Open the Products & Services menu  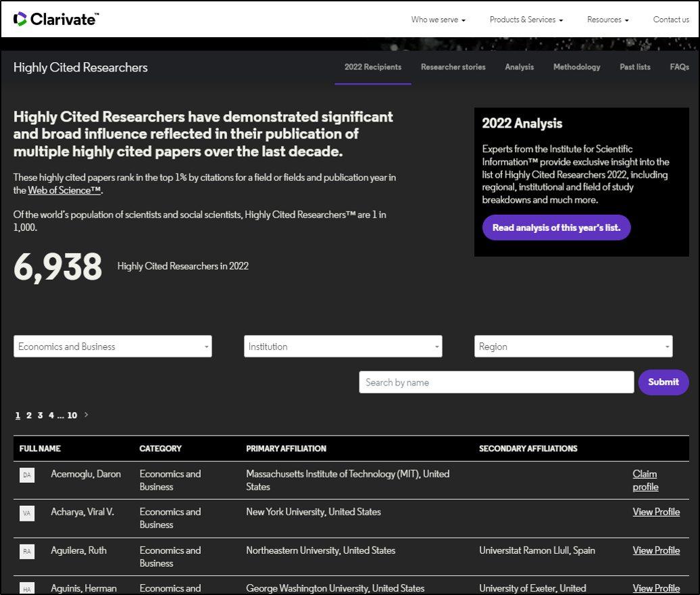(526, 20)
